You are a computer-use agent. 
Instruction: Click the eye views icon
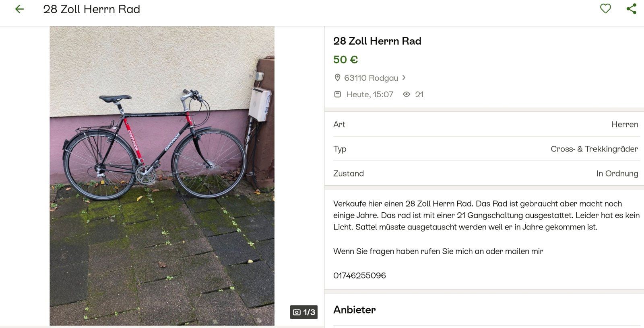[x=407, y=94]
